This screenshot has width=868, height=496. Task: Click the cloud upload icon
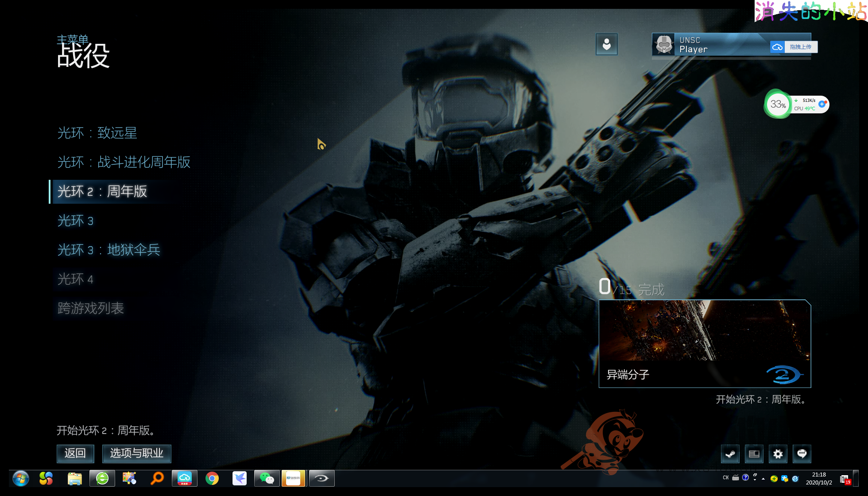777,47
